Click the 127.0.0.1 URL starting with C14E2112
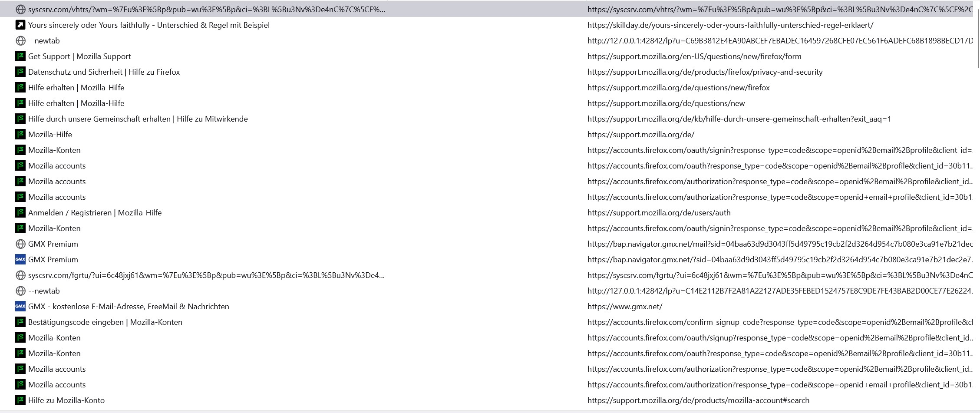The width and height of the screenshot is (980, 413). [780, 291]
